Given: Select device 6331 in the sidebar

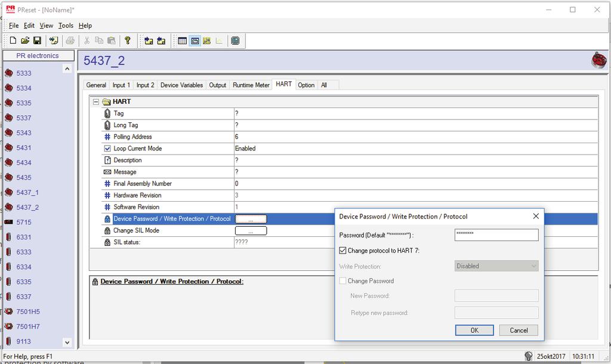Looking at the screenshot, I should [x=24, y=237].
